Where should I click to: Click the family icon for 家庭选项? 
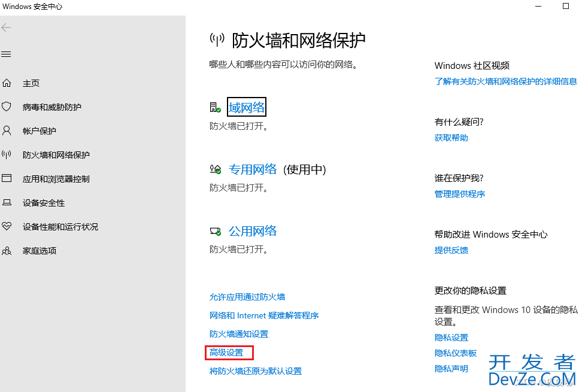point(7,251)
